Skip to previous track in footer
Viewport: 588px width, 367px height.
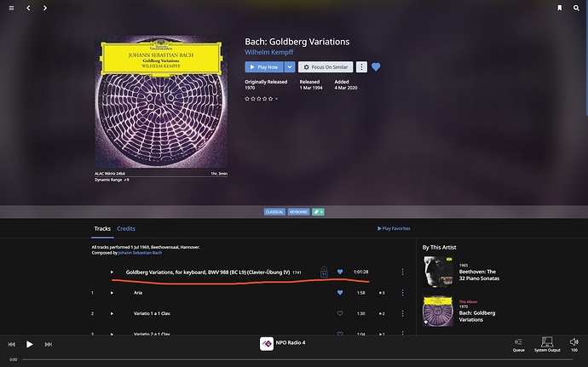[12, 344]
